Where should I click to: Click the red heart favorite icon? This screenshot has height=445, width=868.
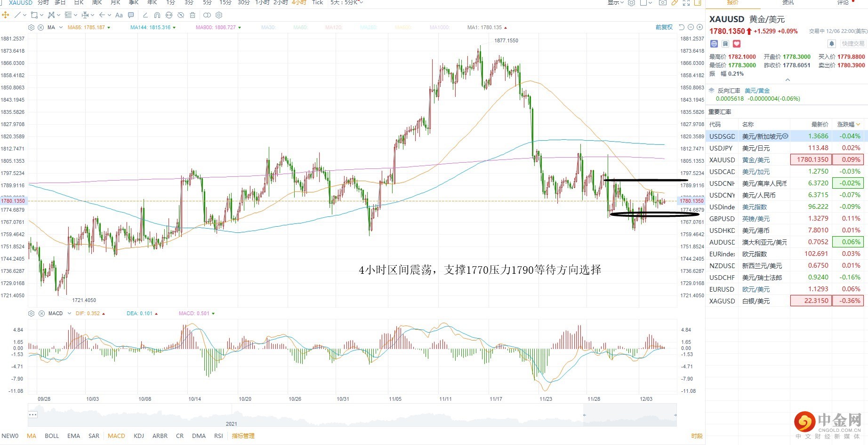pos(737,44)
